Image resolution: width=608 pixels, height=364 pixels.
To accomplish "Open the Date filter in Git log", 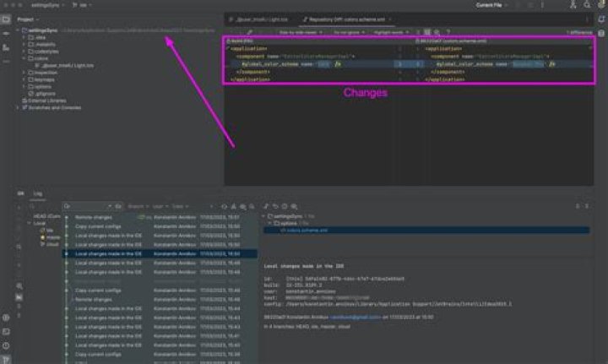I will pyautogui.click(x=181, y=207).
